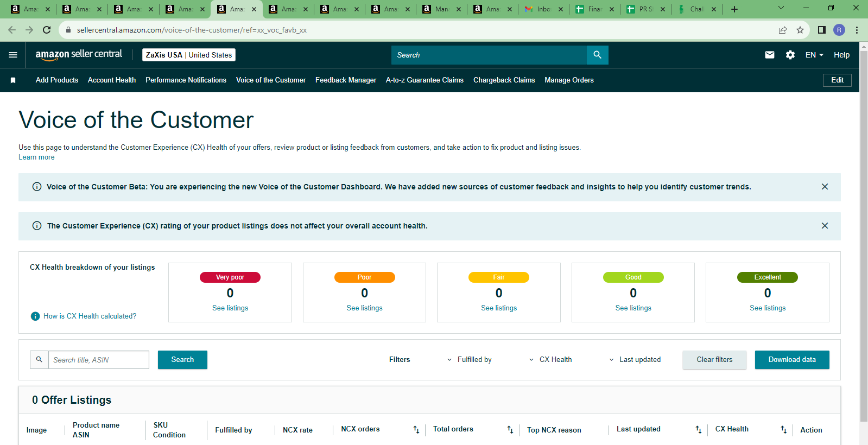Click the magnifier icon in the ASIN search box

click(x=39, y=359)
